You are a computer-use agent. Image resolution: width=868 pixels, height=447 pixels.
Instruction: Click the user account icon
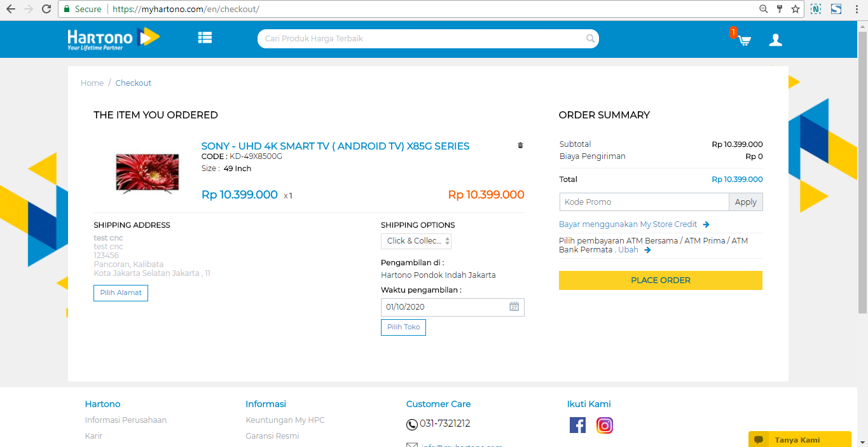coord(775,40)
